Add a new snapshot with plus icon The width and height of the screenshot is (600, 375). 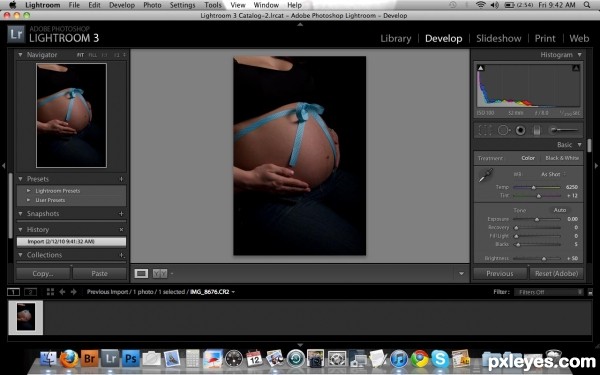click(121, 214)
